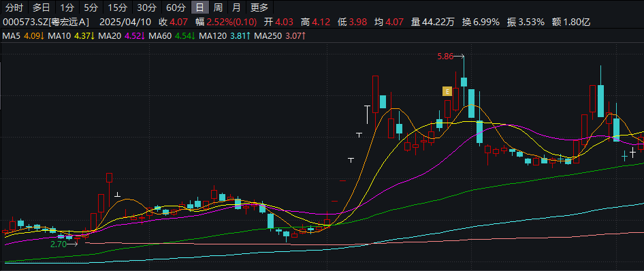Click the MA120 cyan indicator label
This screenshot has height=271, width=644.
pyautogui.click(x=213, y=36)
